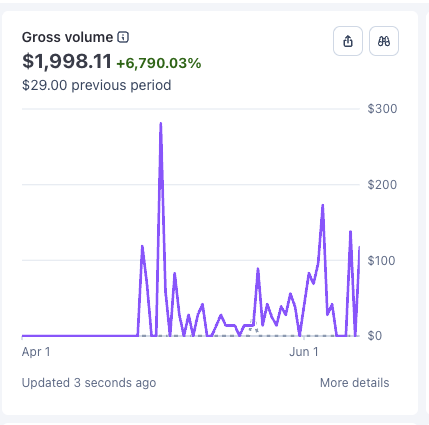Click the Apr 1 axis label
Image resolution: width=429 pixels, height=425 pixels.
point(36,352)
